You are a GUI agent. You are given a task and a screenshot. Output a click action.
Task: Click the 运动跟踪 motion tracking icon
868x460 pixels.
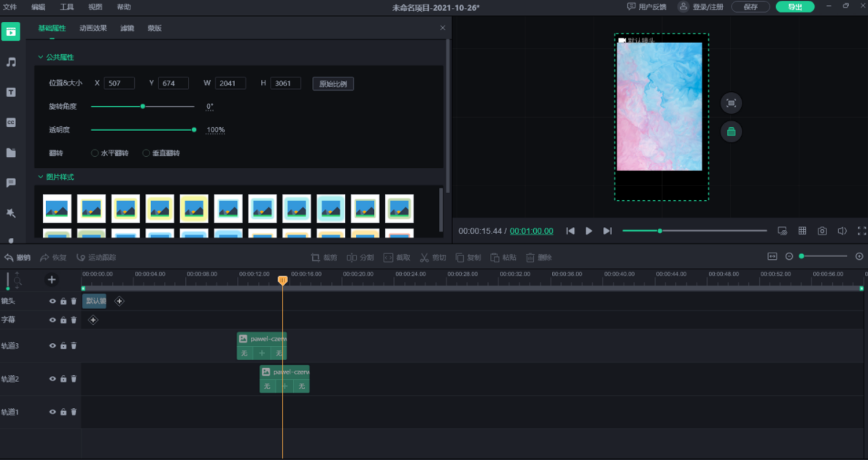(x=81, y=258)
